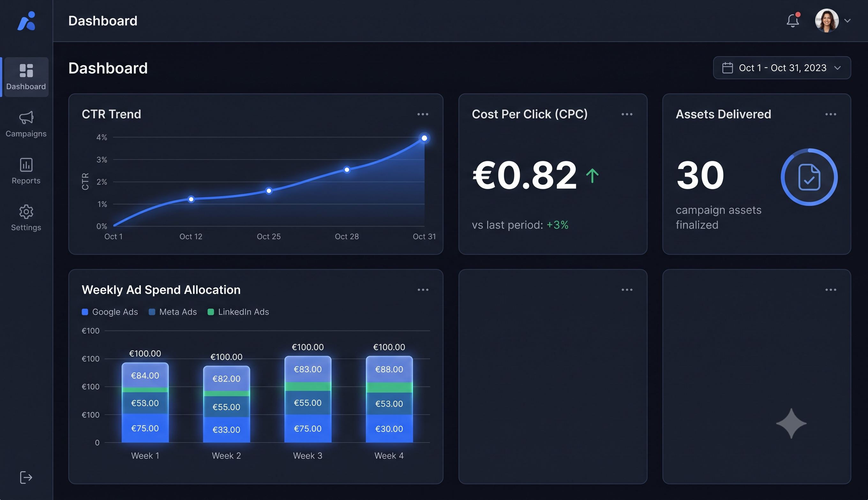This screenshot has height=500, width=868.
Task: Toggle LinkedIn Ads legend item
Action: pyautogui.click(x=238, y=312)
